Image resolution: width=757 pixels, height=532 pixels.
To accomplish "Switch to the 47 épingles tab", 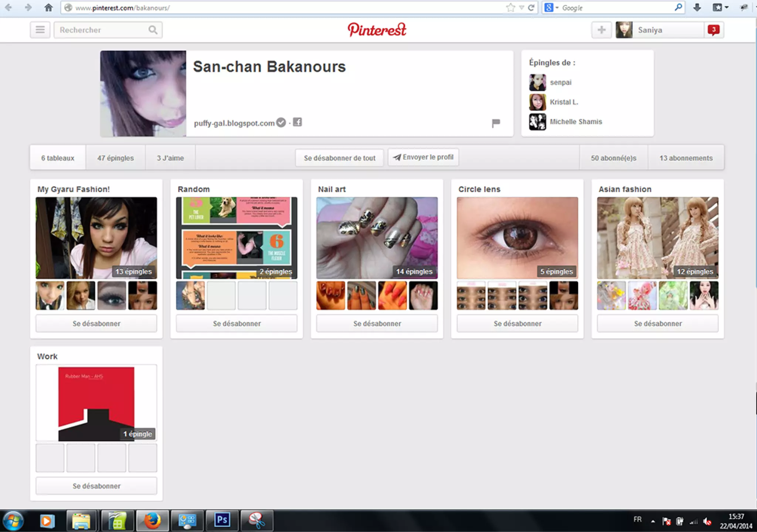I will click(115, 158).
